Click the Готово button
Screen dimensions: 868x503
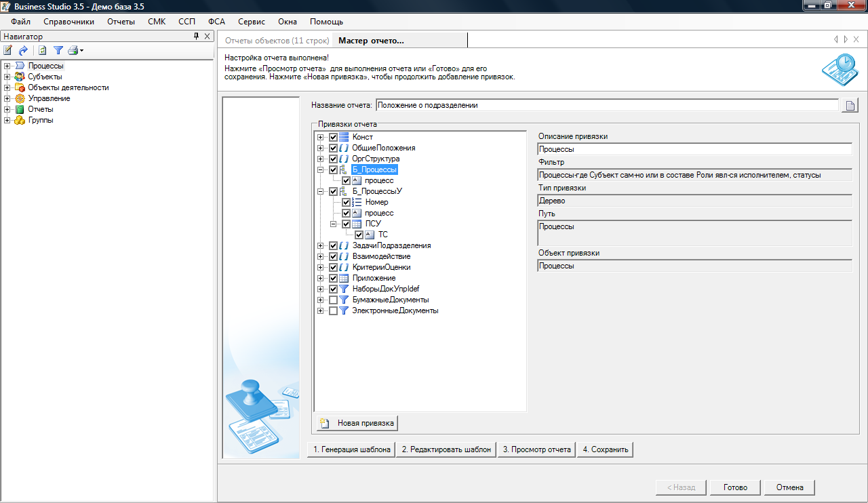tap(735, 487)
